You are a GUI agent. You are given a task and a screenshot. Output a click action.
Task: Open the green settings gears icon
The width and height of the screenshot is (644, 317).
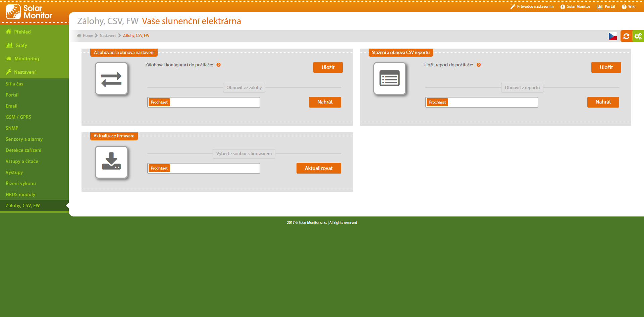coord(638,36)
